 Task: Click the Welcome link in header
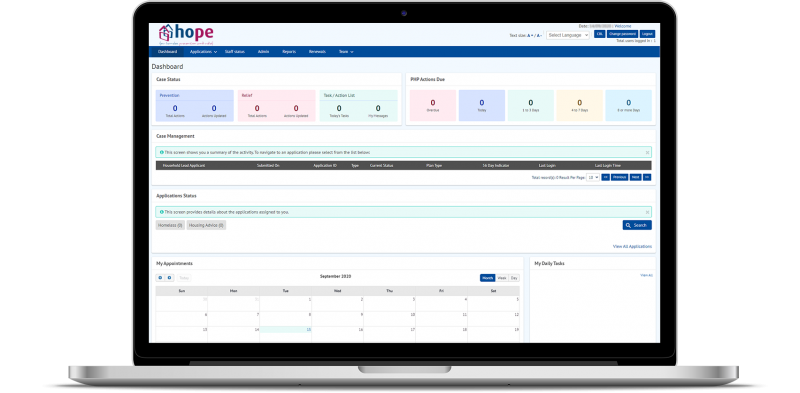622,26
